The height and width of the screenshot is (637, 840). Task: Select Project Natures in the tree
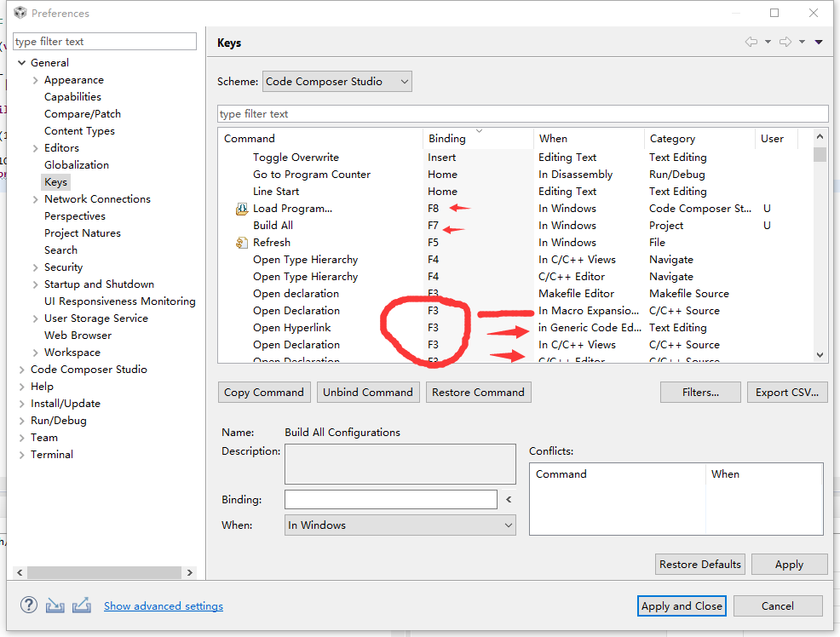83,233
